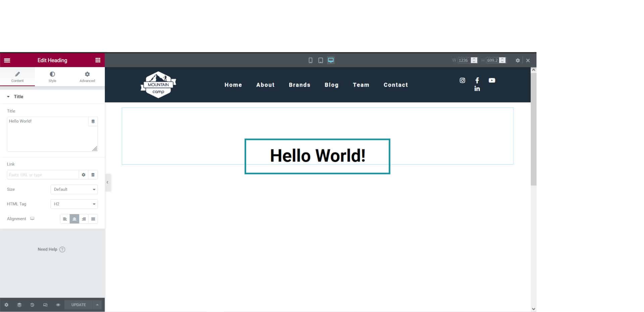The height and width of the screenshot is (312, 644).
Task: Click the Instagram icon in header
Action: (462, 81)
